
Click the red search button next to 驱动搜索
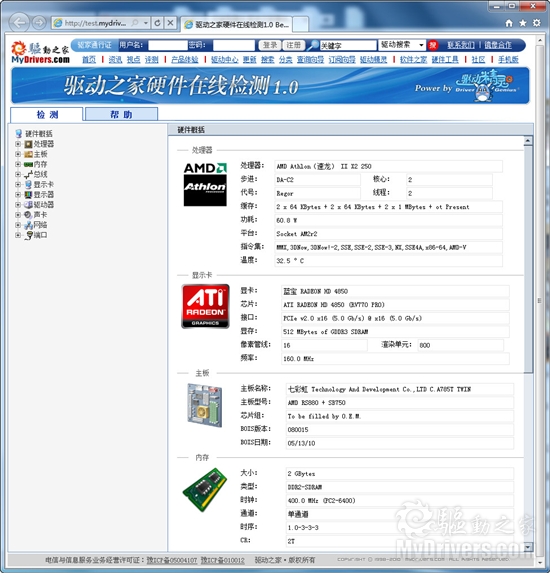[x=433, y=45]
